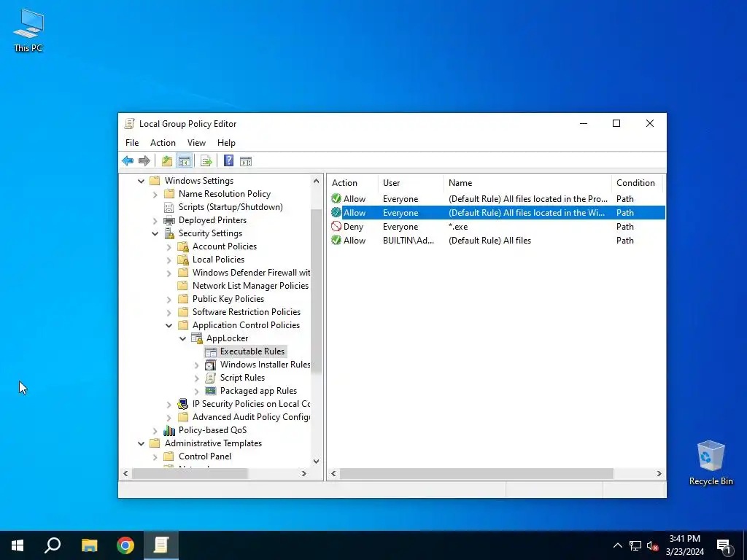Collapse Application Control Policies node
The height and width of the screenshot is (560, 747).
169,325
